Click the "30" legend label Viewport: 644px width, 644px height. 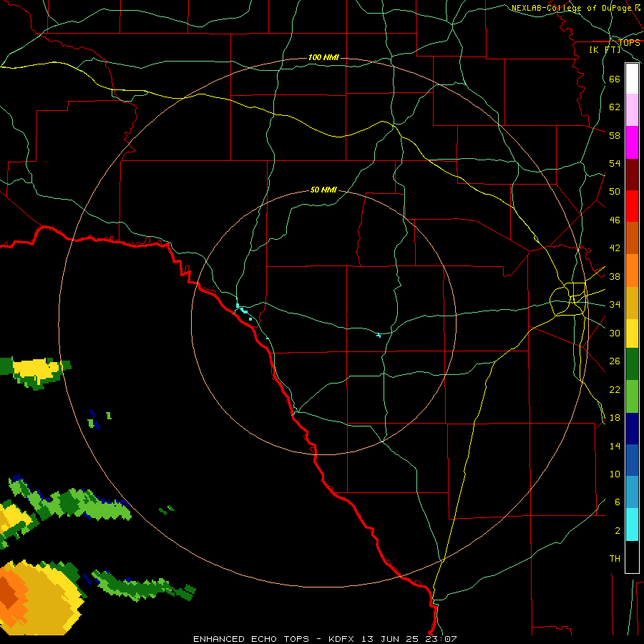point(615,333)
